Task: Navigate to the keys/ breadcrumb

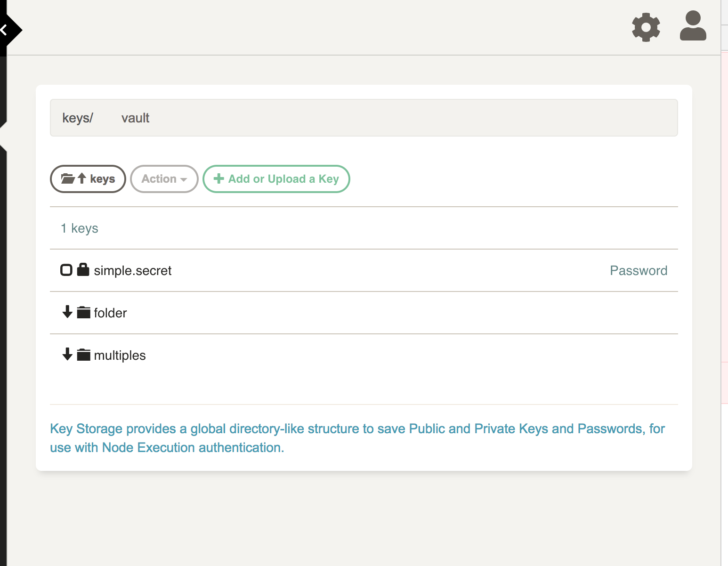Action: (x=77, y=118)
